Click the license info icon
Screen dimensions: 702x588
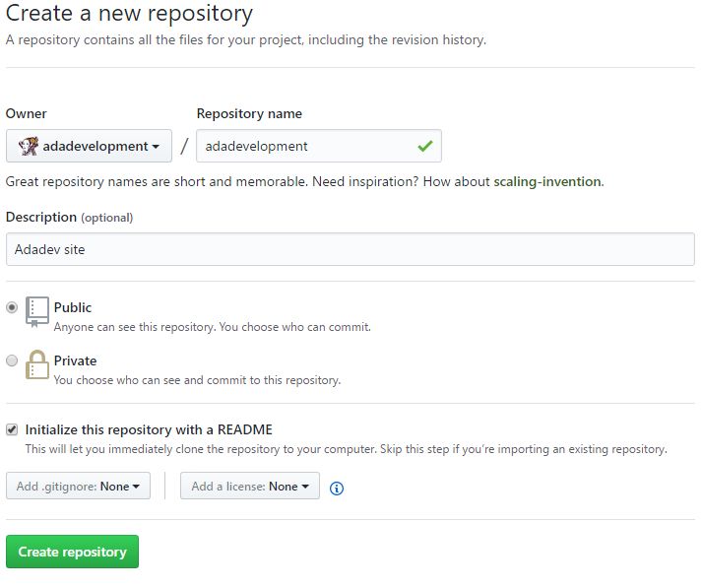coord(337,489)
